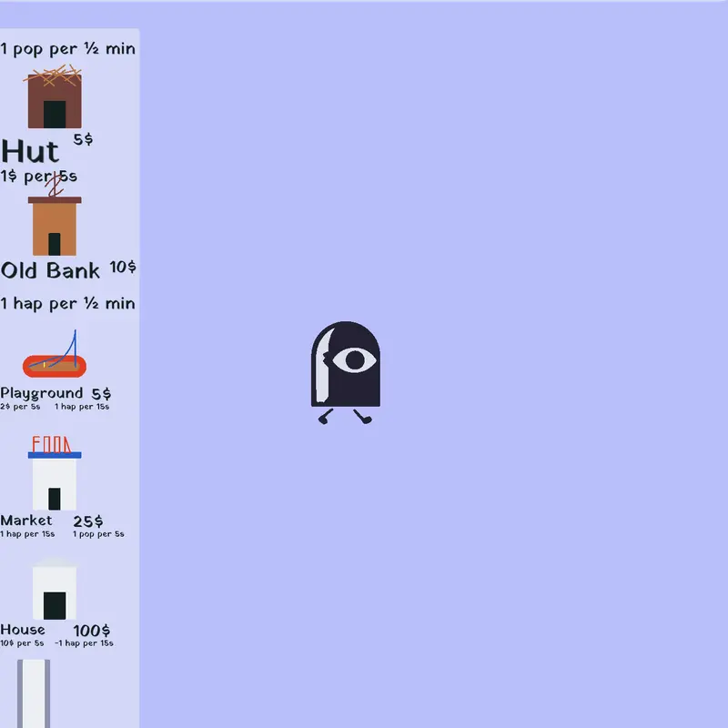
Task: Click Market's "1 hap per 15s" stat
Action: (27, 534)
